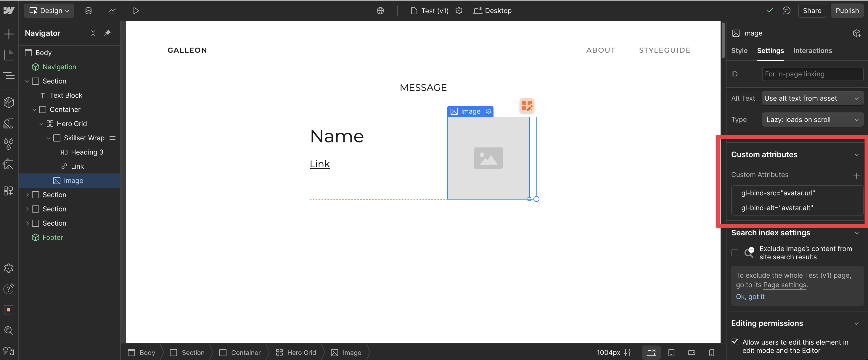
Task: Click the ID in-page linking field
Action: click(812, 74)
